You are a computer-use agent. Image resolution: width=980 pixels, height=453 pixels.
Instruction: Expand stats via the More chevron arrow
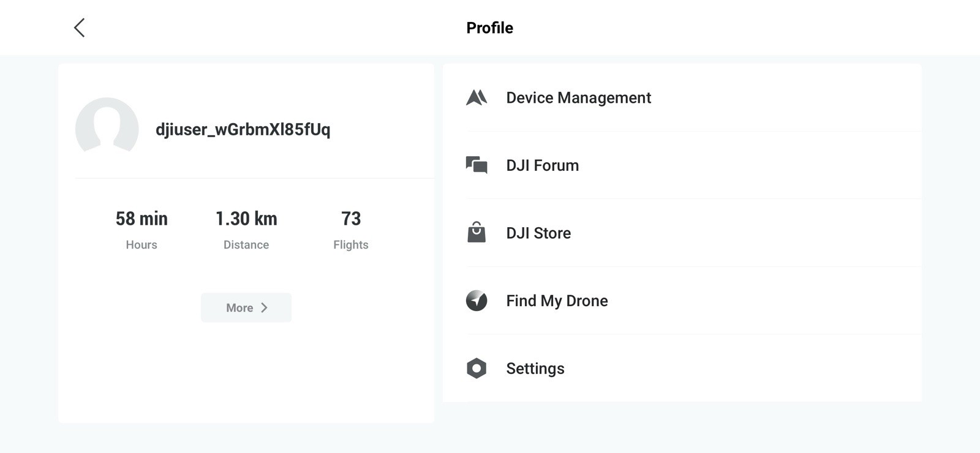(264, 308)
